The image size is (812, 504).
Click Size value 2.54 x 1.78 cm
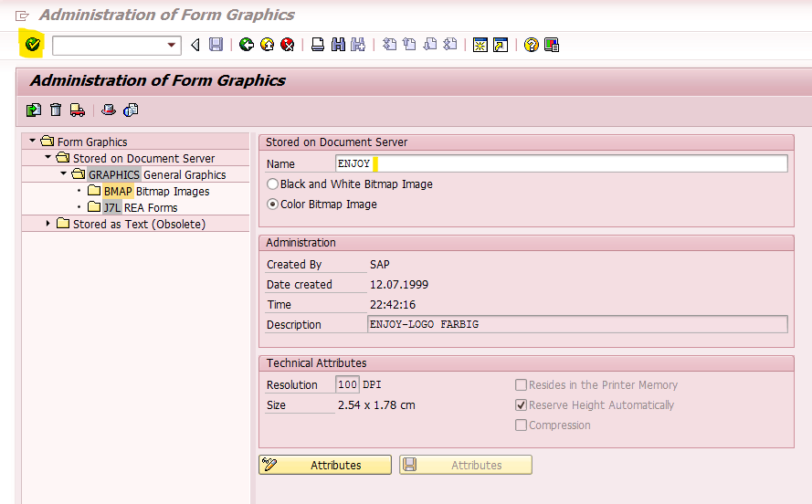click(376, 405)
